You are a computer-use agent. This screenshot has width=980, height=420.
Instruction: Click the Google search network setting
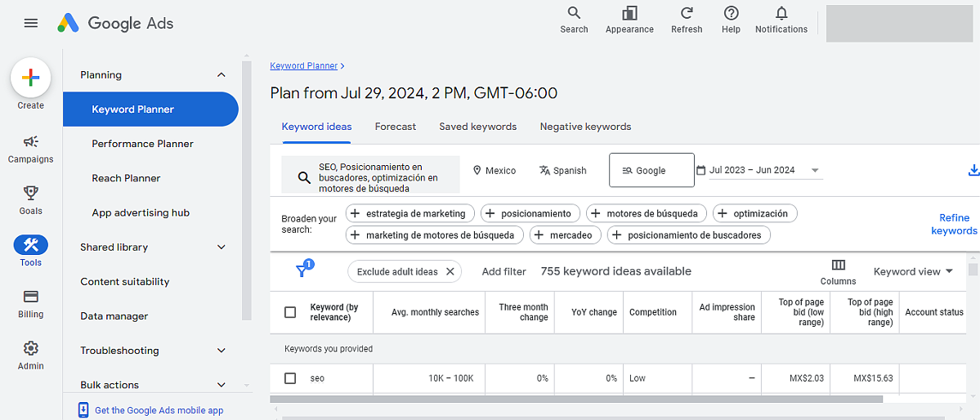(x=651, y=170)
